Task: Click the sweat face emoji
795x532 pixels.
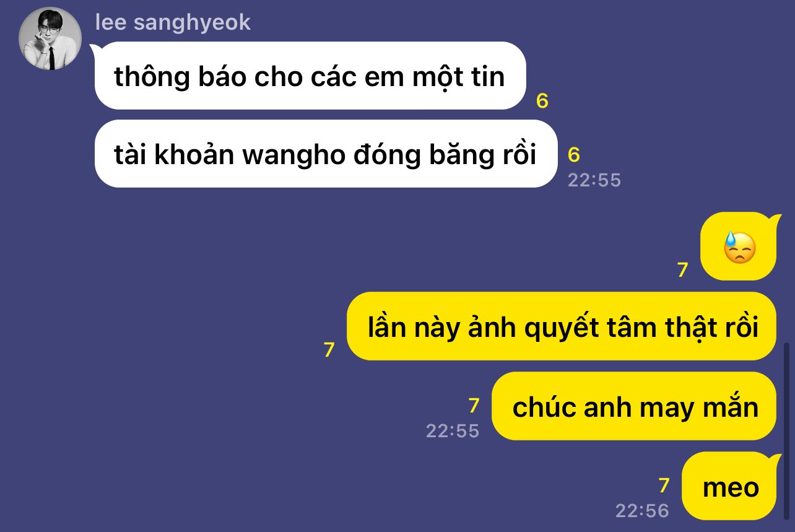Action: tap(740, 248)
